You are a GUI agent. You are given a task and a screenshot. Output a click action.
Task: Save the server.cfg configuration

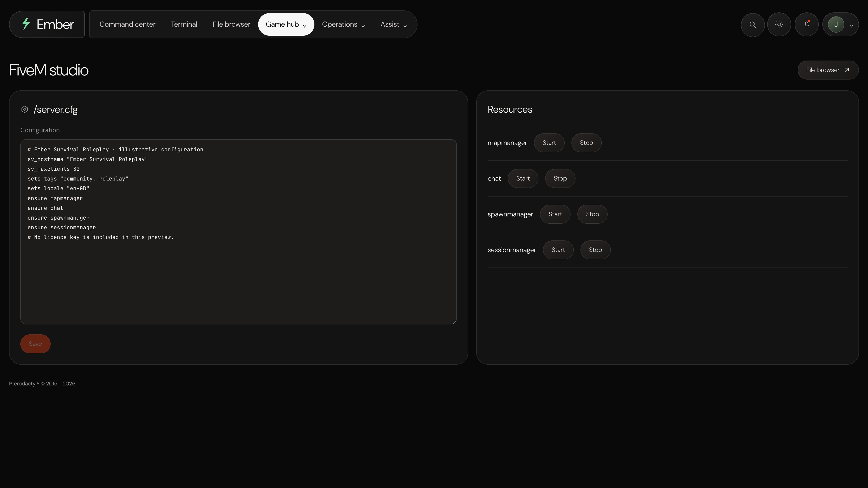click(x=35, y=344)
